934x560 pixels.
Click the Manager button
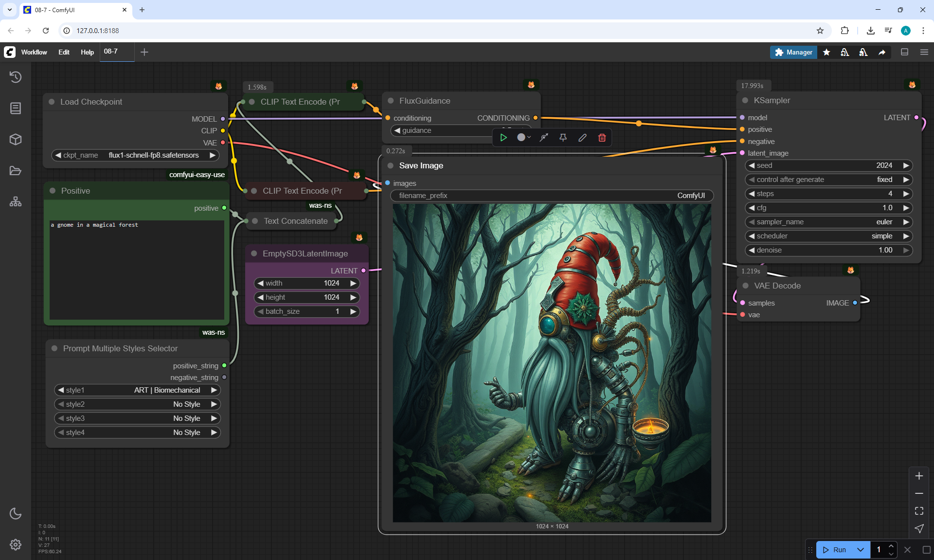click(793, 52)
